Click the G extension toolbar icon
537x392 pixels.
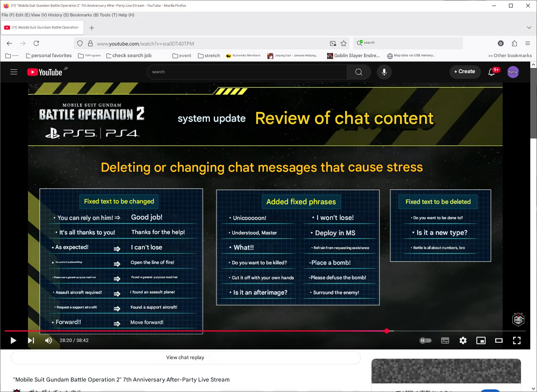tap(501, 43)
